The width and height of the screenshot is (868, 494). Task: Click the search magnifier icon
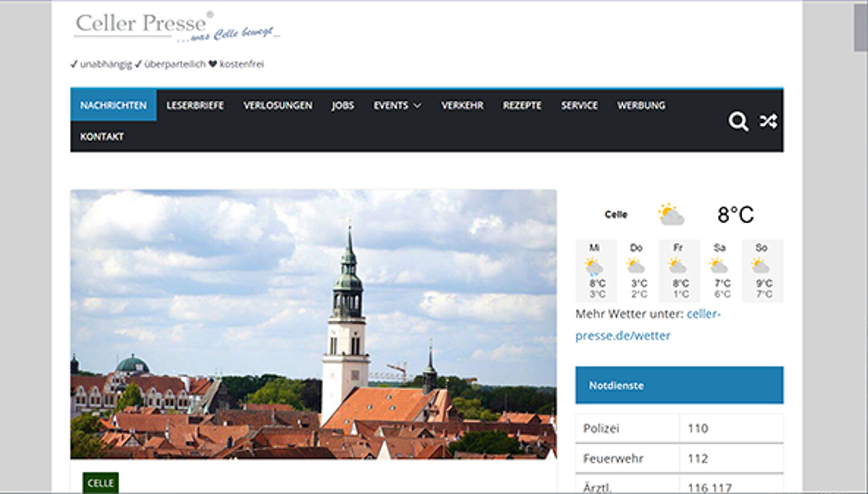738,121
